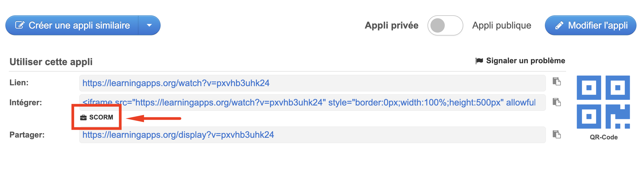Copy the Partager link with copy icon
The height and width of the screenshot is (169, 644).
[556, 134]
